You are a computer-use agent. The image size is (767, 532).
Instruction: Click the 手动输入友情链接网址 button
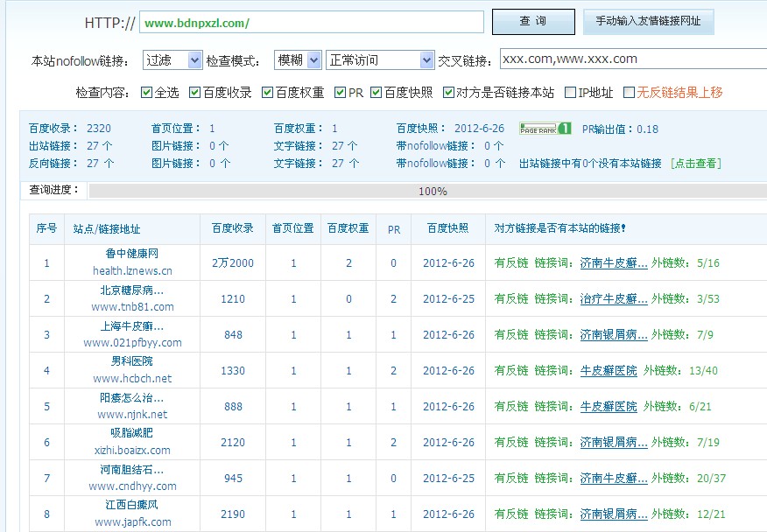tap(648, 21)
